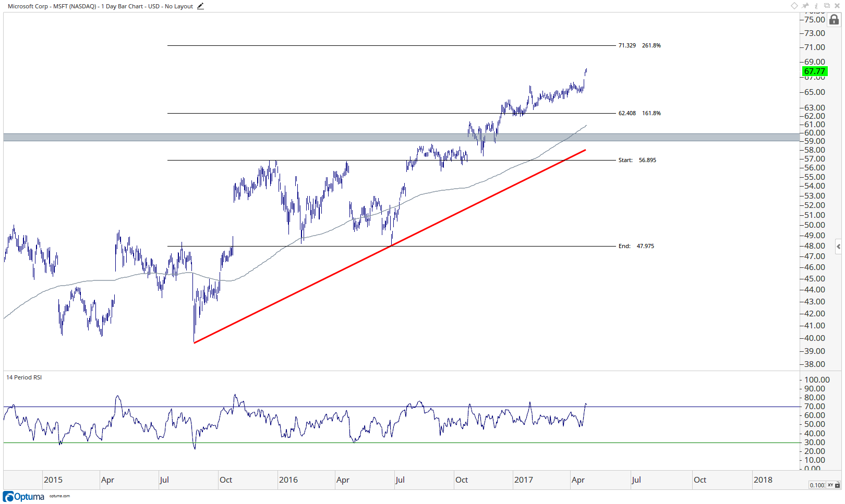Click the 62.408 Fibonacci level label
Image resolution: width=845 pixels, height=504 pixels.
point(627,113)
